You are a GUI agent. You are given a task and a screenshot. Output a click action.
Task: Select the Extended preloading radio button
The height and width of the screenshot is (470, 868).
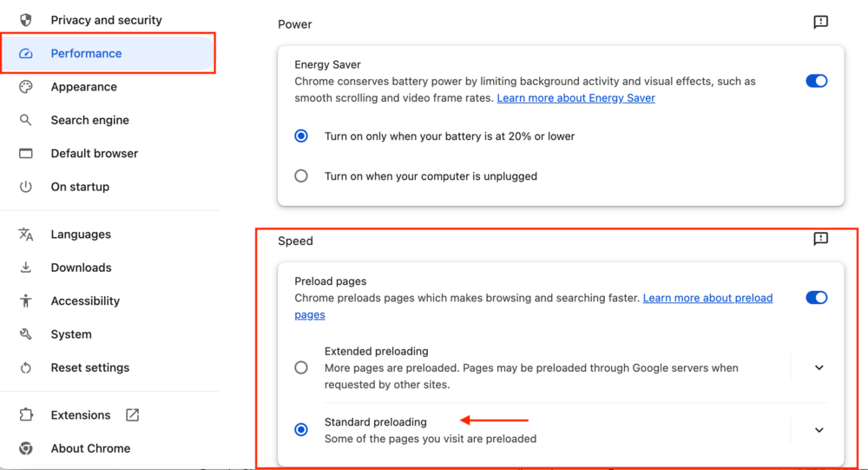click(301, 367)
